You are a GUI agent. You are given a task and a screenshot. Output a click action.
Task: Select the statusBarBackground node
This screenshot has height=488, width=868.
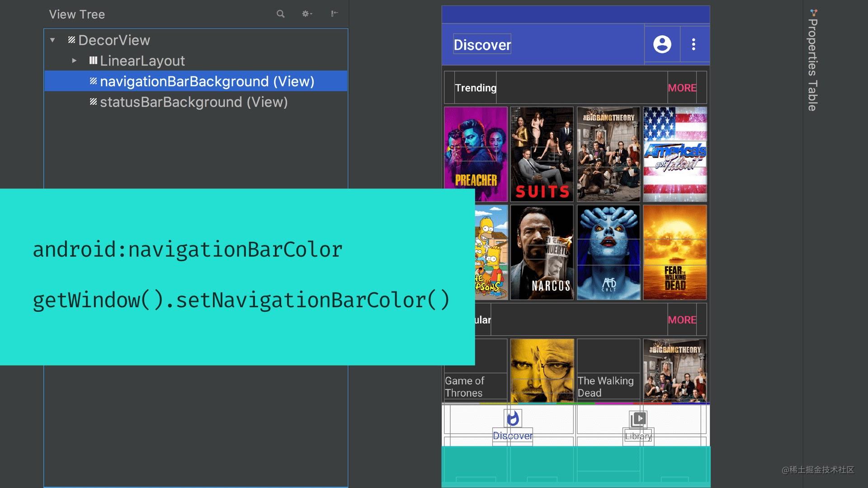[x=193, y=102]
